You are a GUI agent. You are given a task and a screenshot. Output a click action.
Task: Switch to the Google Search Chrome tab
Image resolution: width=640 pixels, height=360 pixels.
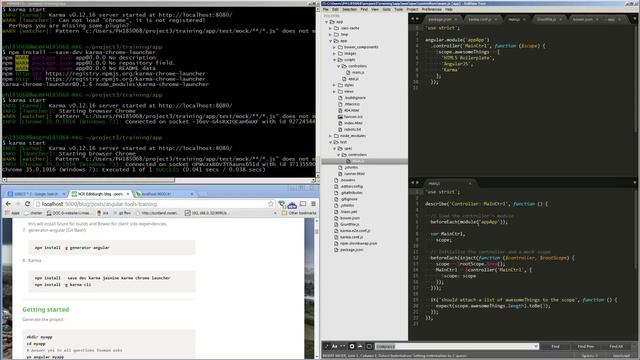point(37,194)
